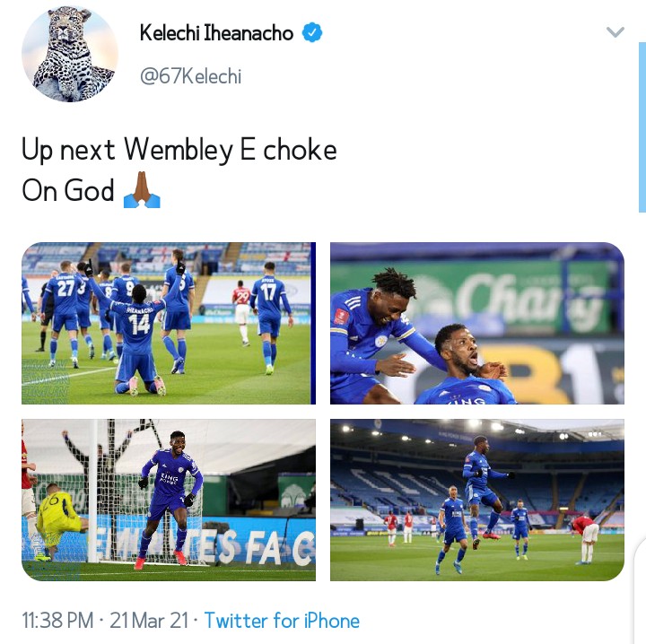The width and height of the screenshot is (646, 644).
Task: Click the Twitter for iPhone link
Action: click(x=282, y=621)
